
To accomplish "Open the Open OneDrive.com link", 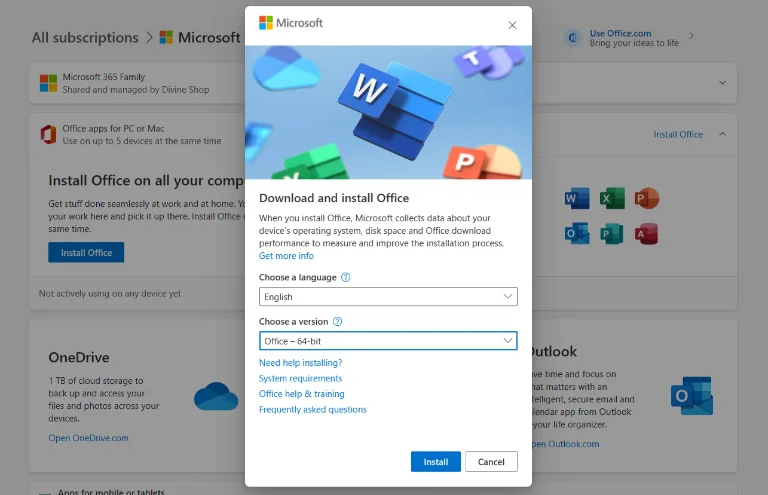I will 89,438.
